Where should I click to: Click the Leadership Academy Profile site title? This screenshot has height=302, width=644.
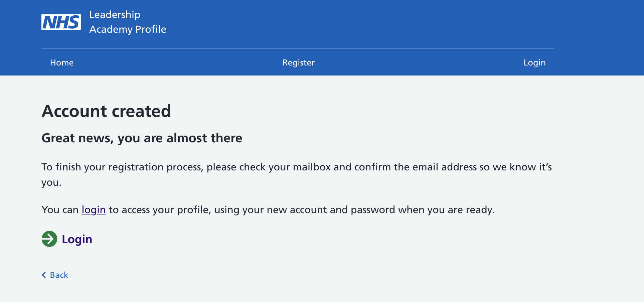point(128,22)
